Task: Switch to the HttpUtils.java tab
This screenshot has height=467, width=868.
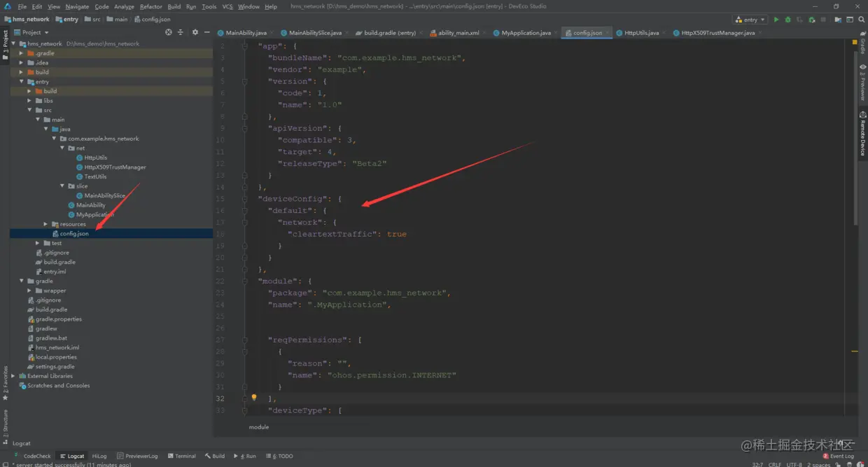Action: point(641,33)
